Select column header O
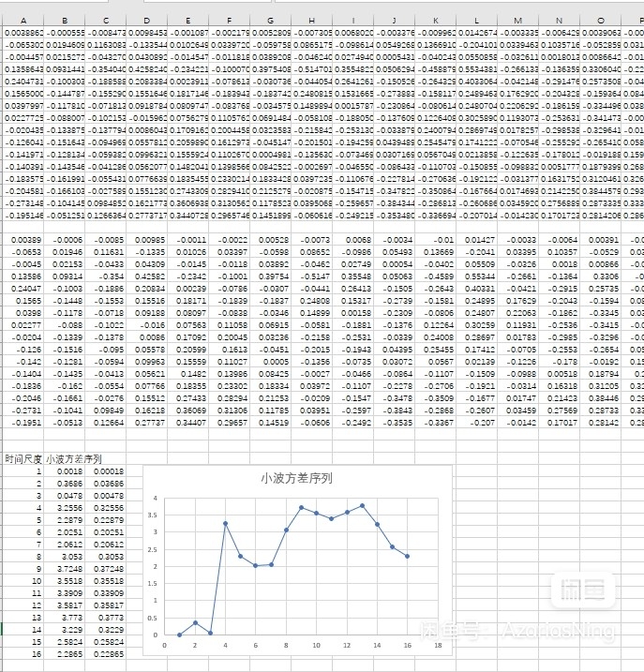 click(600, 20)
